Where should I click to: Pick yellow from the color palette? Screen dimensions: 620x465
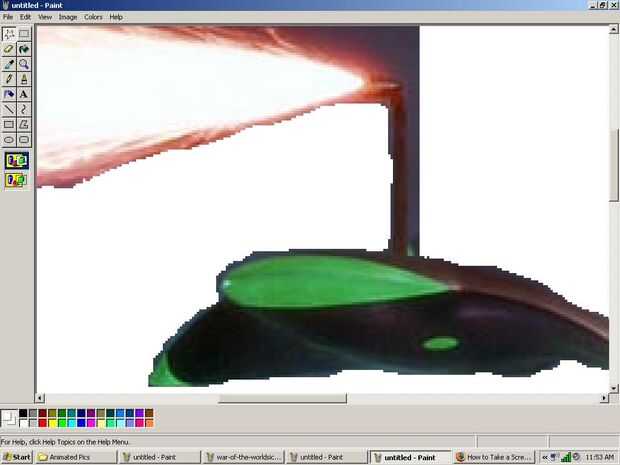pyautogui.click(x=52, y=423)
